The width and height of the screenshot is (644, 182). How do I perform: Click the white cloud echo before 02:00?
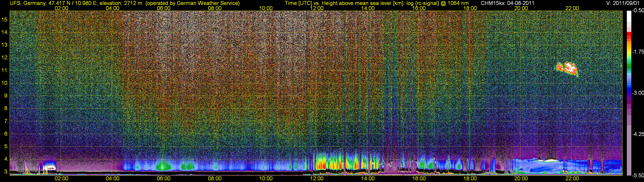tap(49, 167)
